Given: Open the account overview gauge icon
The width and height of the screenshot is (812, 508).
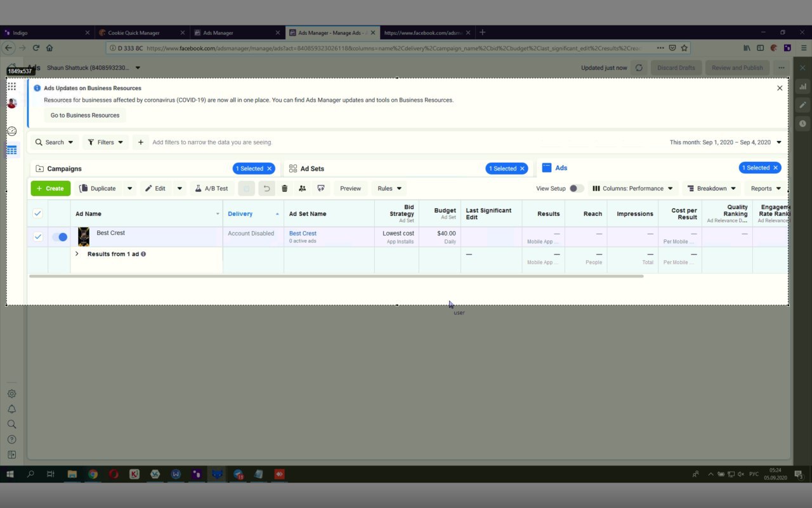Looking at the screenshot, I should pos(12,131).
